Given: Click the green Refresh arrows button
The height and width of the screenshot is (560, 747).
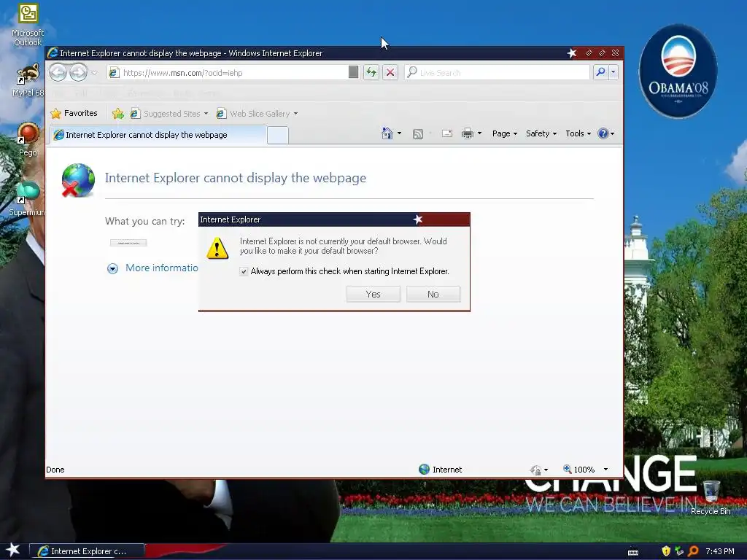Looking at the screenshot, I should (x=371, y=72).
